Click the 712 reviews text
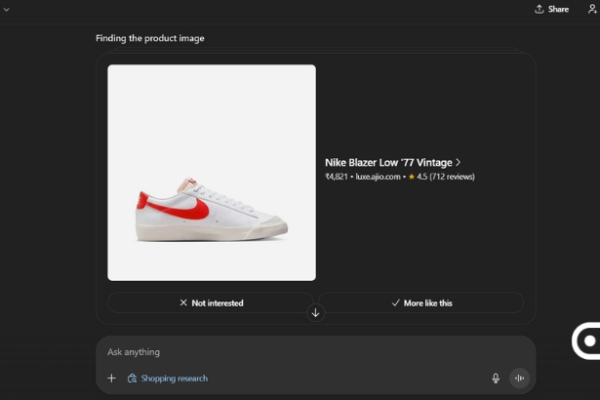 point(453,177)
